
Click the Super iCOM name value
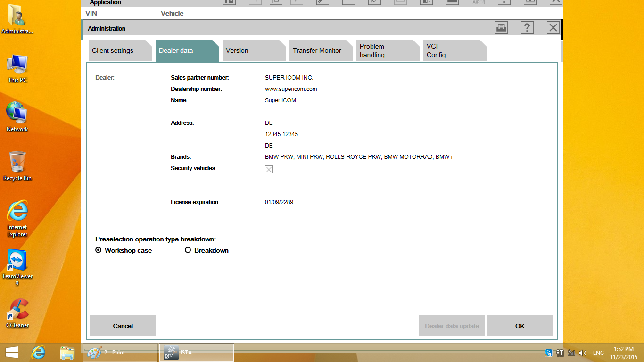[x=281, y=100]
